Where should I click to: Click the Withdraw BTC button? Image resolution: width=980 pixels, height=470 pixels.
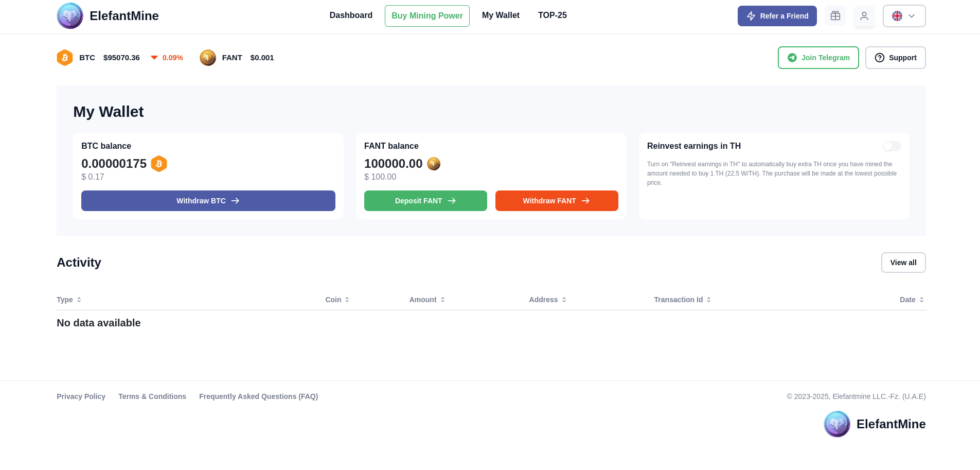click(x=208, y=201)
